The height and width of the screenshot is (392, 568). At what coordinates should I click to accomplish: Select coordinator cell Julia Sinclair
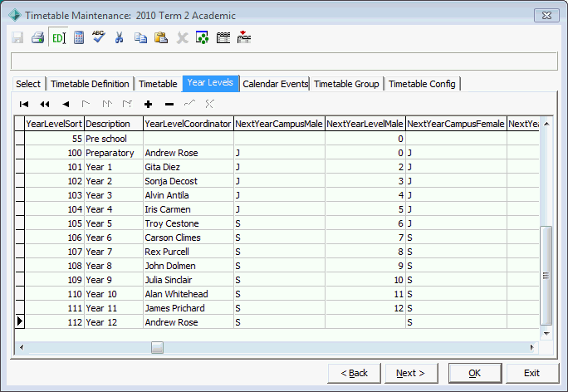tap(189, 280)
